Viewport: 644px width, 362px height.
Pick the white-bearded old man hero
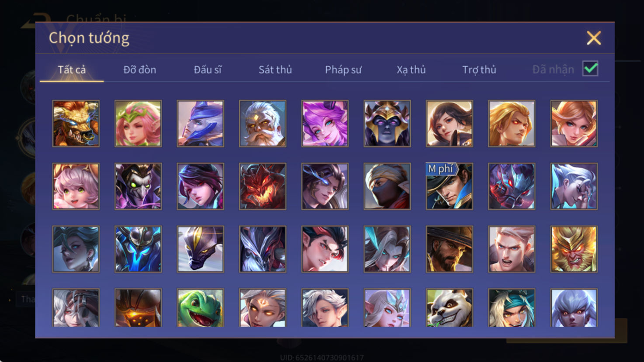tap(263, 124)
